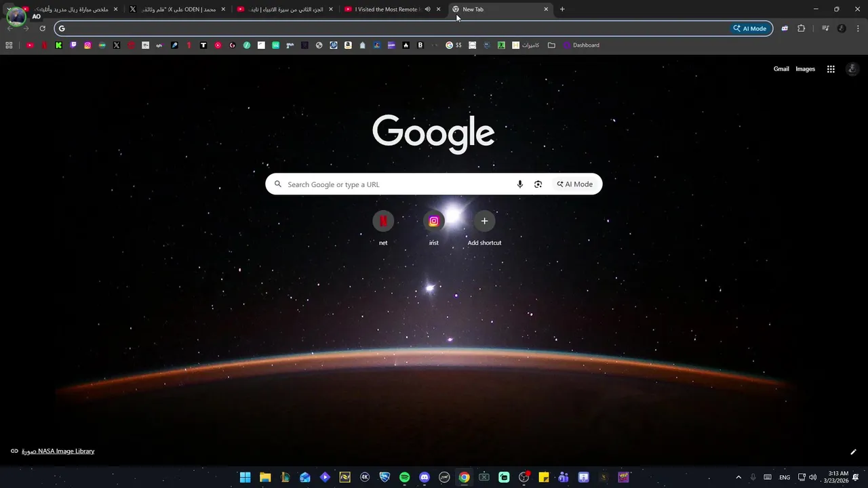Switch to the ODEN X tab
The width and height of the screenshot is (868, 488).
tap(178, 9)
